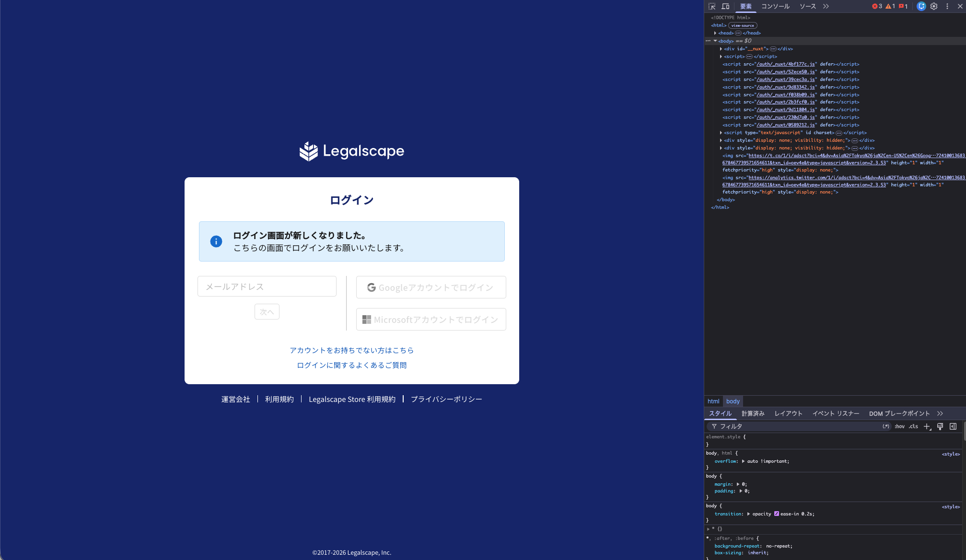The height and width of the screenshot is (560, 966).
Task: Expand the collapsed * {} rule
Action: [x=708, y=529]
